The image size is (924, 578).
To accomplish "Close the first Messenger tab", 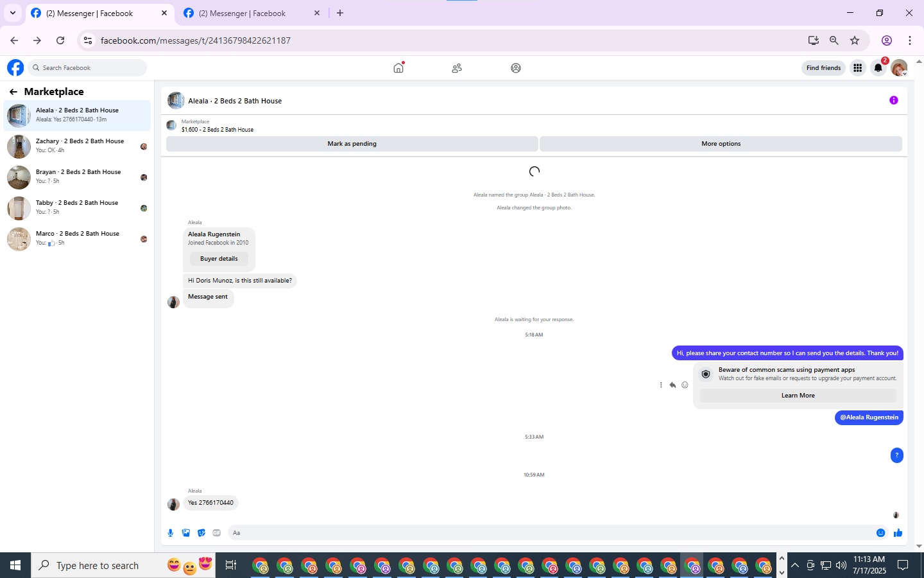I will (x=164, y=13).
